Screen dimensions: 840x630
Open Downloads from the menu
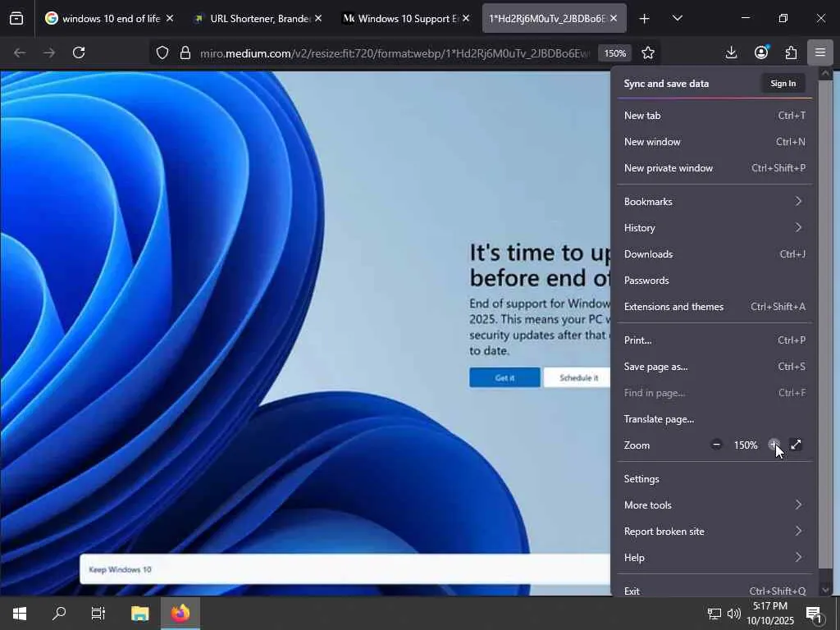[714, 254]
